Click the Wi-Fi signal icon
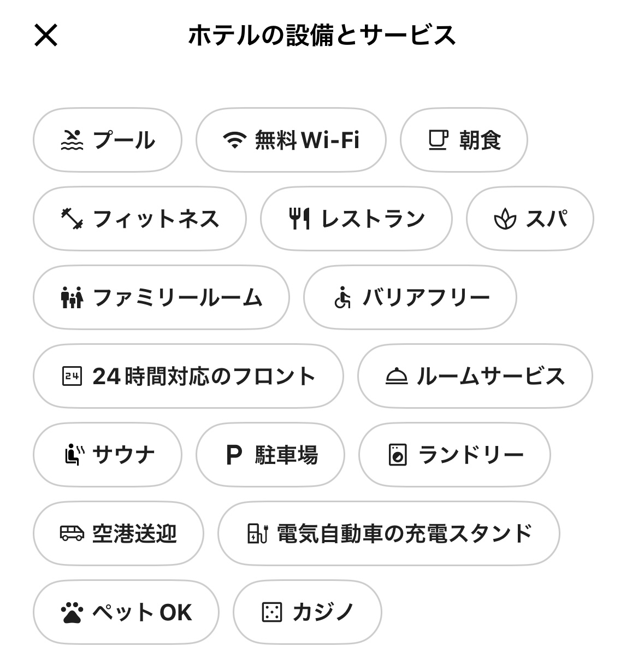 click(x=234, y=140)
